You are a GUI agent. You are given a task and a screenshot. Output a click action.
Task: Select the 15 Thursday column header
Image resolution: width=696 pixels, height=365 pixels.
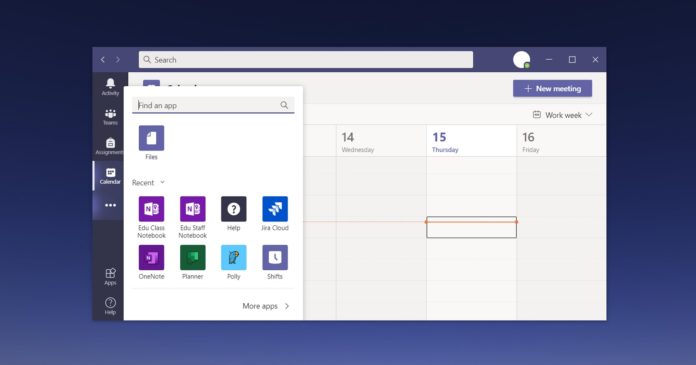coord(471,141)
